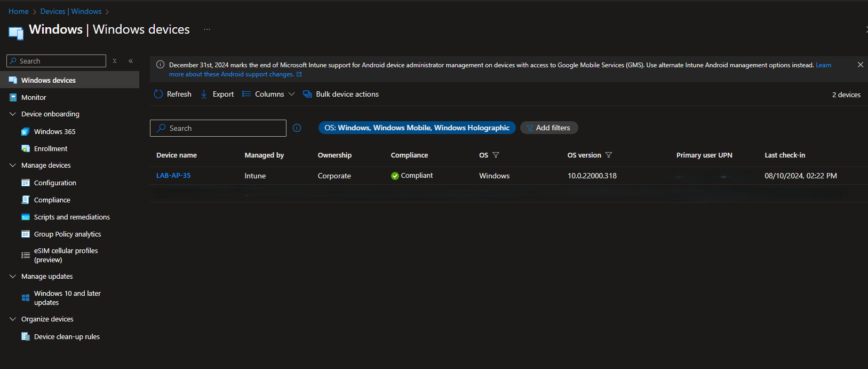Go to Home breadcrumb
Image resolution: width=868 pixels, height=369 pixels.
19,11
